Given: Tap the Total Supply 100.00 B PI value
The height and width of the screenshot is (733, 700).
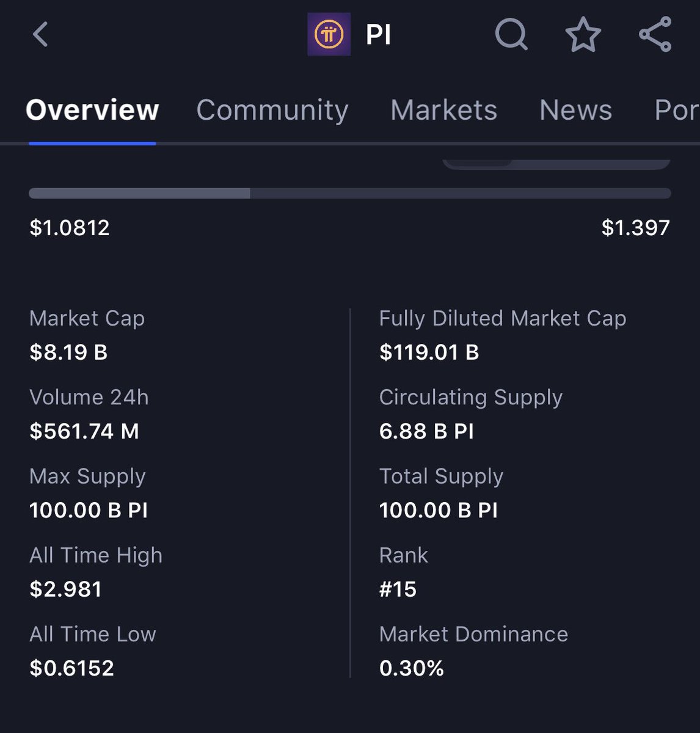Looking at the screenshot, I should coord(439,510).
